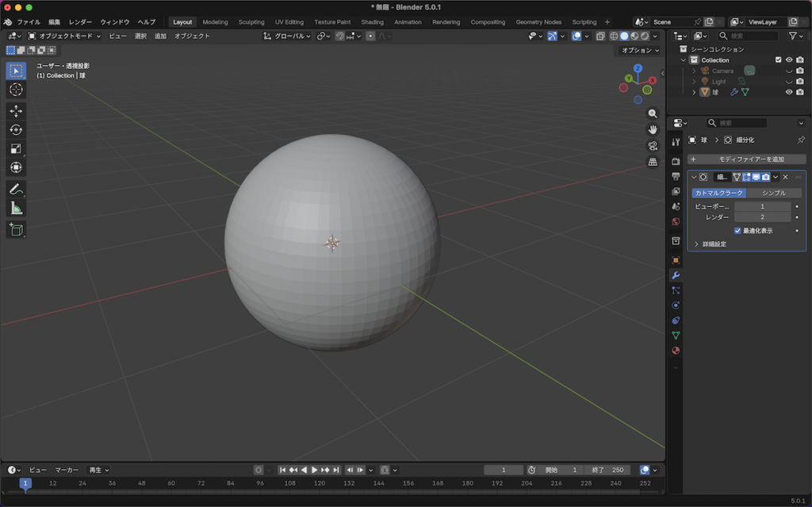
Task: Select the Rotate tool
Action: [16, 130]
